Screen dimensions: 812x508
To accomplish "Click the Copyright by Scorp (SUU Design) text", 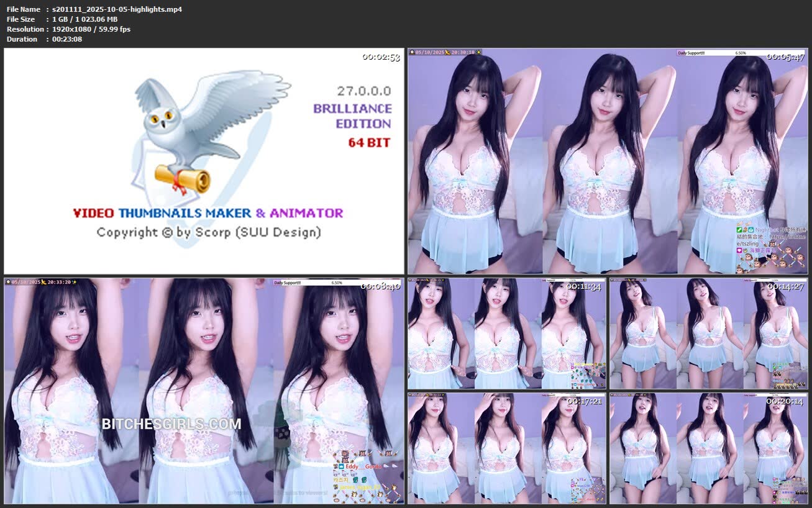I will point(209,233).
